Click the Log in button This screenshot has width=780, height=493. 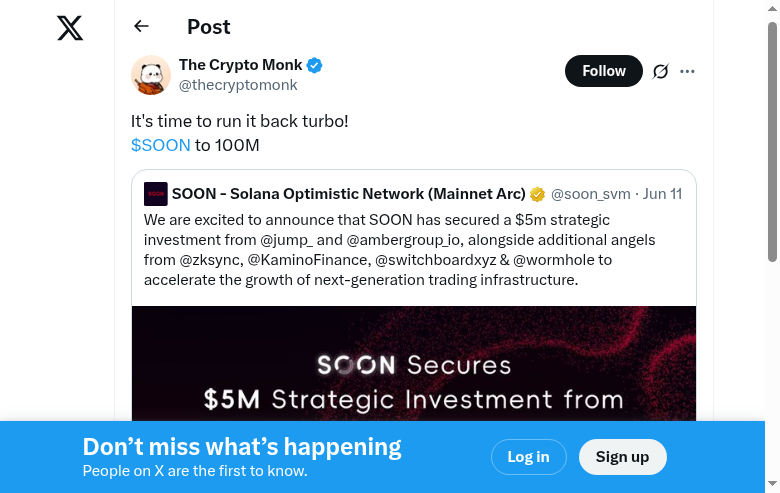528,457
